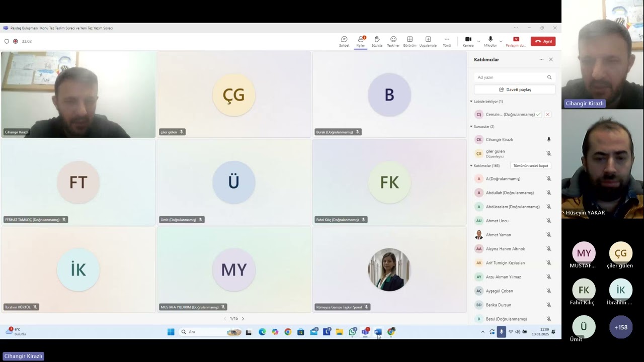The width and height of the screenshot is (644, 362).
Task: Open WhatsApp from the taskbar
Action: (x=352, y=332)
